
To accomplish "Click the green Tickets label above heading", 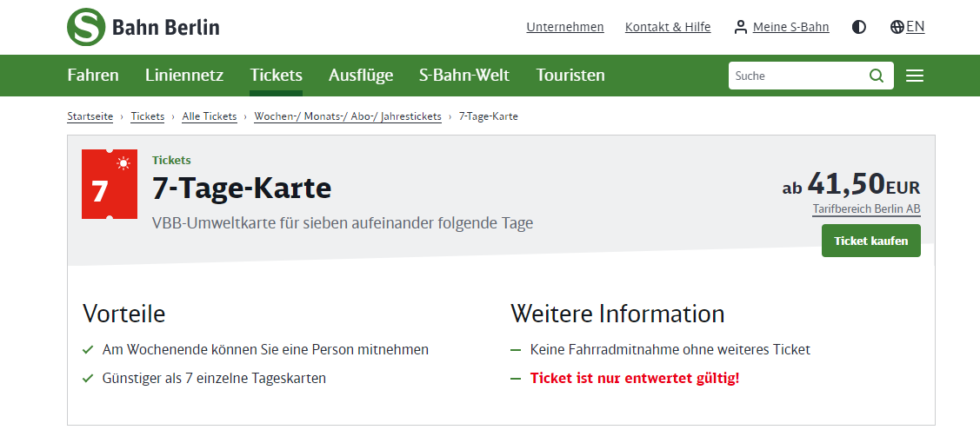I will point(171,161).
